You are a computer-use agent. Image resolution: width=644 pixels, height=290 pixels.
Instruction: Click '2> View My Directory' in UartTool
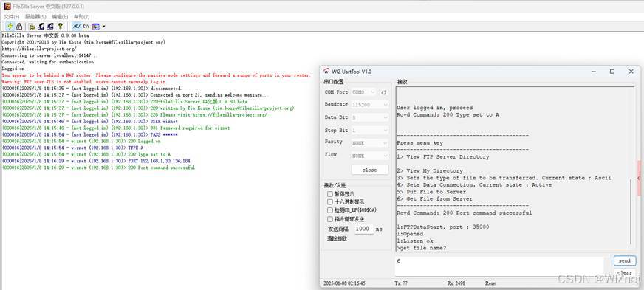(430, 170)
